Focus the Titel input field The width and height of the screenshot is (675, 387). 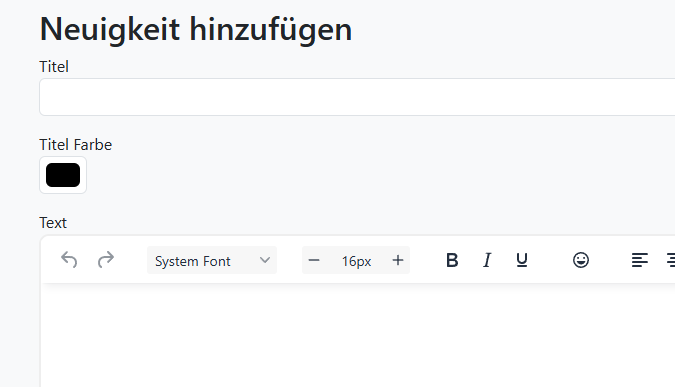pos(357,97)
